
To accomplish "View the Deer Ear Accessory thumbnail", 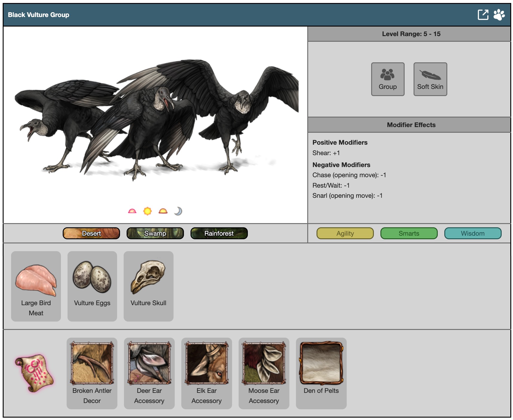I will (149, 363).
